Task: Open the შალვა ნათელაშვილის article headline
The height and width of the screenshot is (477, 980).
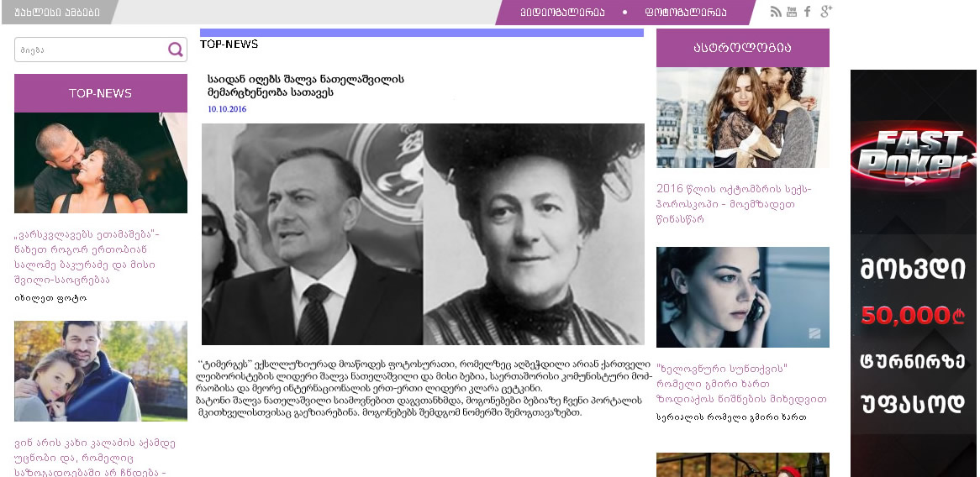Action: [x=306, y=86]
